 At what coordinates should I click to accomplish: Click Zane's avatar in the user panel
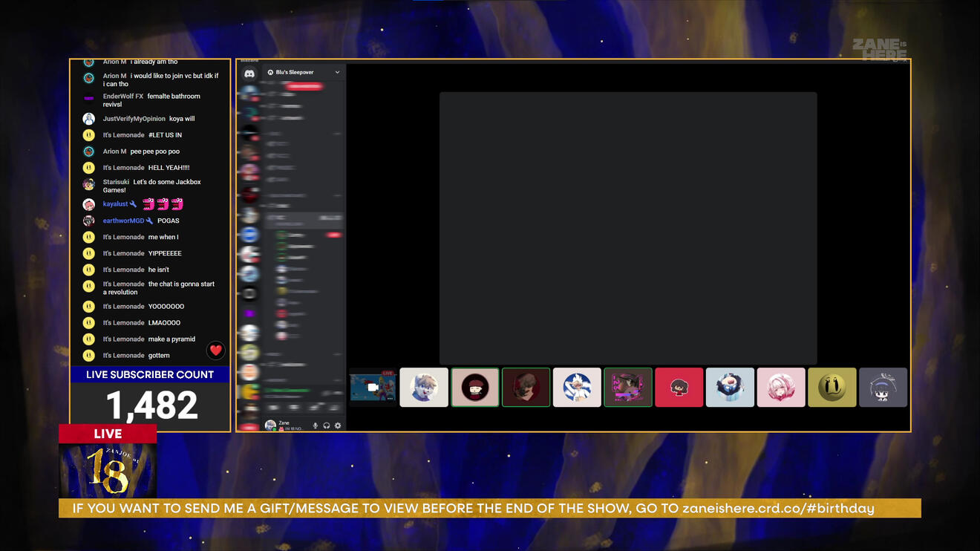click(270, 426)
